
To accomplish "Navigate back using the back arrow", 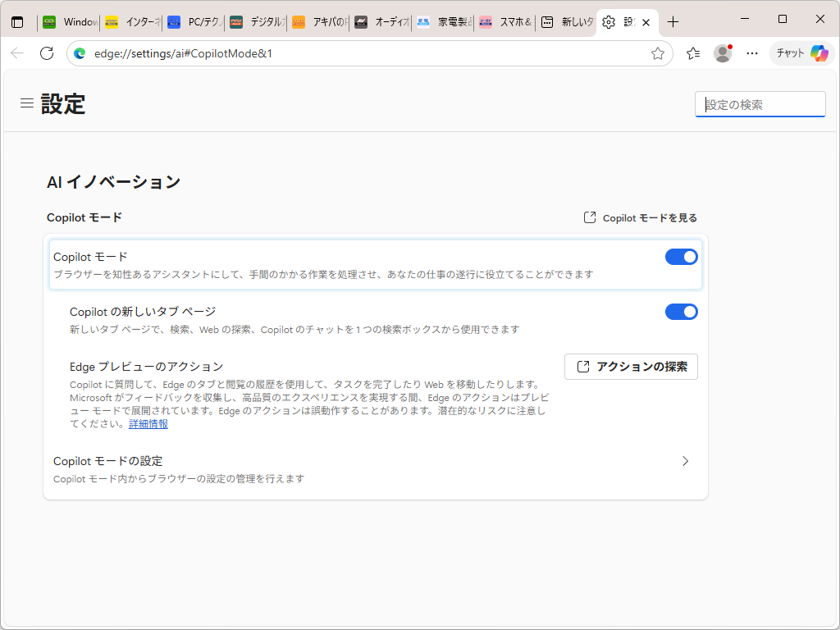I will pyautogui.click(x=16, y=52).
